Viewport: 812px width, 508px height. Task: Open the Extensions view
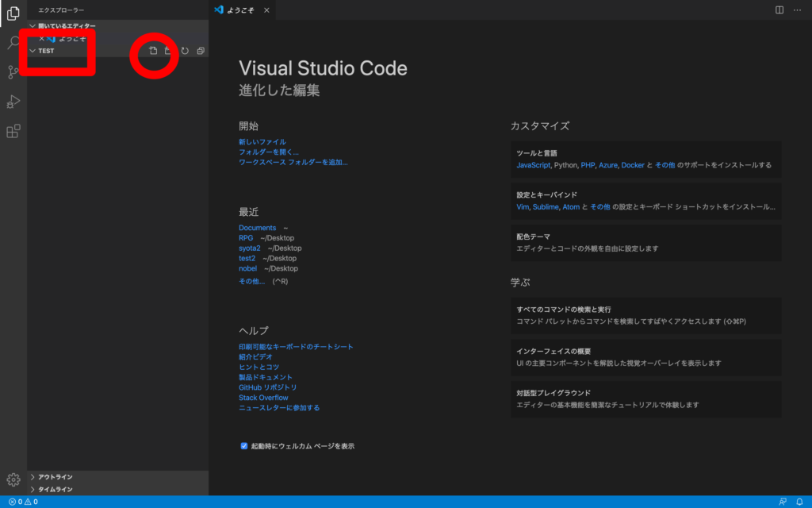[x=13, y=131]
